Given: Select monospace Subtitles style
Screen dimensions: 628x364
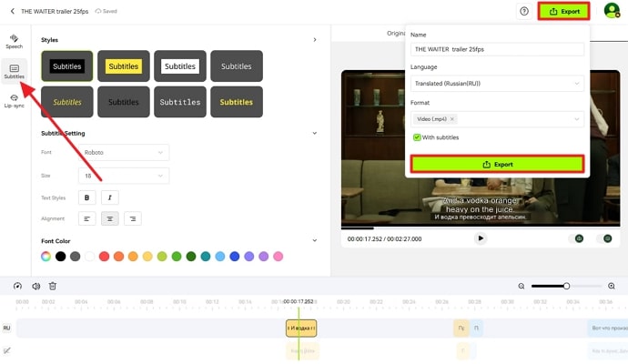Looking at the screenshot, I should 180,102.
